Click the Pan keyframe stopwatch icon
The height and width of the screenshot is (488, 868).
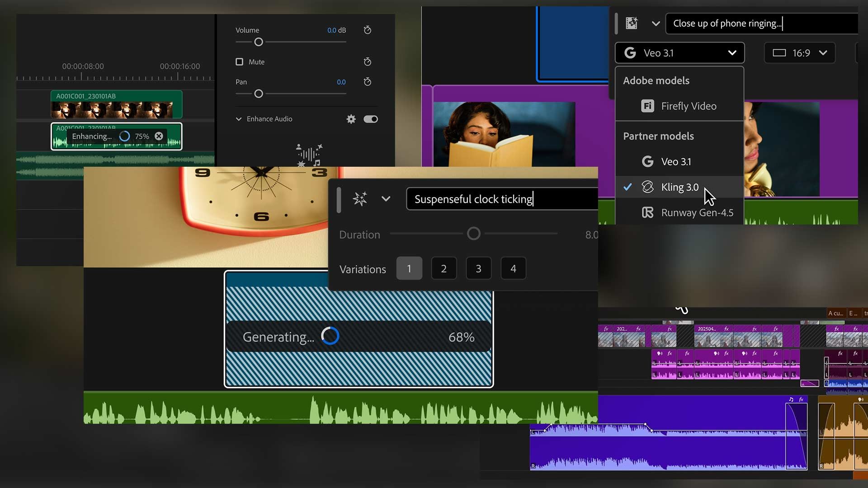368,82
